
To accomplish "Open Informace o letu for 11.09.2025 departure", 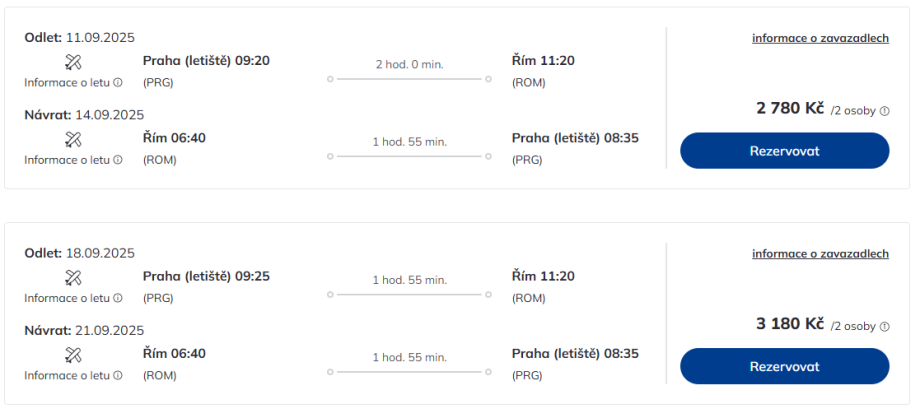I will [x=73, y=83].
